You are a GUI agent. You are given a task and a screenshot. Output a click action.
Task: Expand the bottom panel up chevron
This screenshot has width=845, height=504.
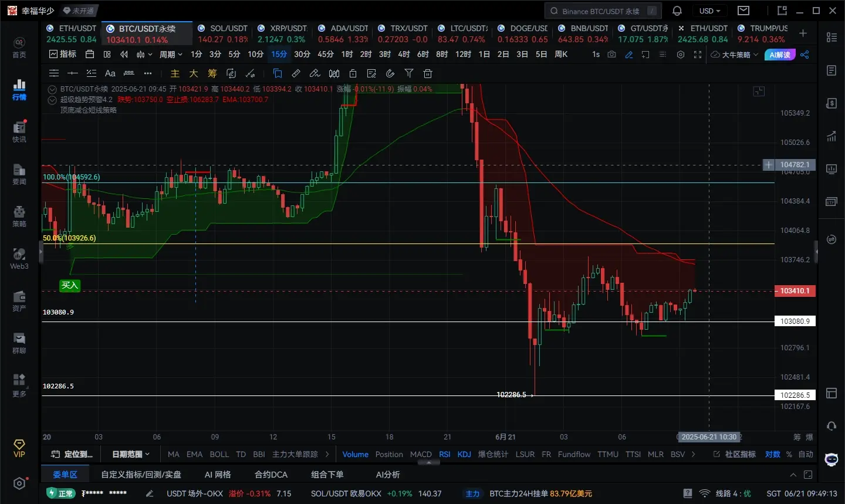click(x=793, y=475)
